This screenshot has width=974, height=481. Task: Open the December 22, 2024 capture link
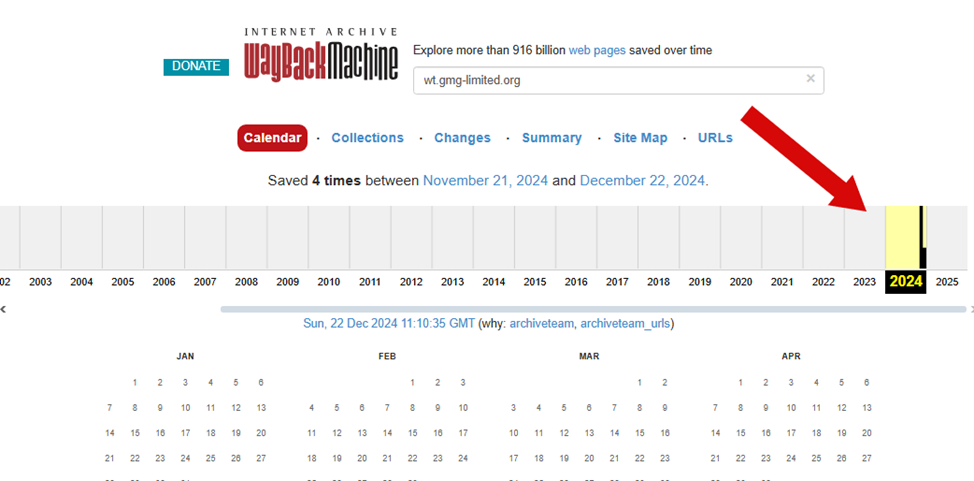[x=642, y=181]
